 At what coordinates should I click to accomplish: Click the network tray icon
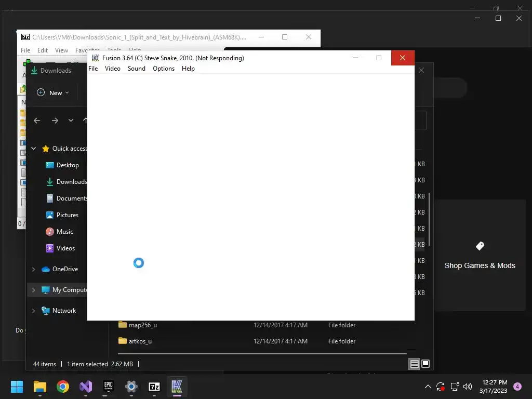point(455,387)
